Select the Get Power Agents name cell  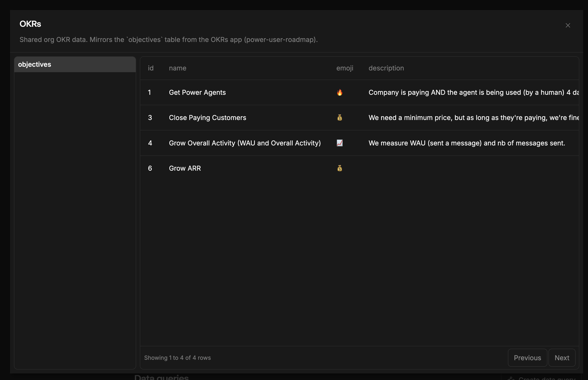(197, 92)
